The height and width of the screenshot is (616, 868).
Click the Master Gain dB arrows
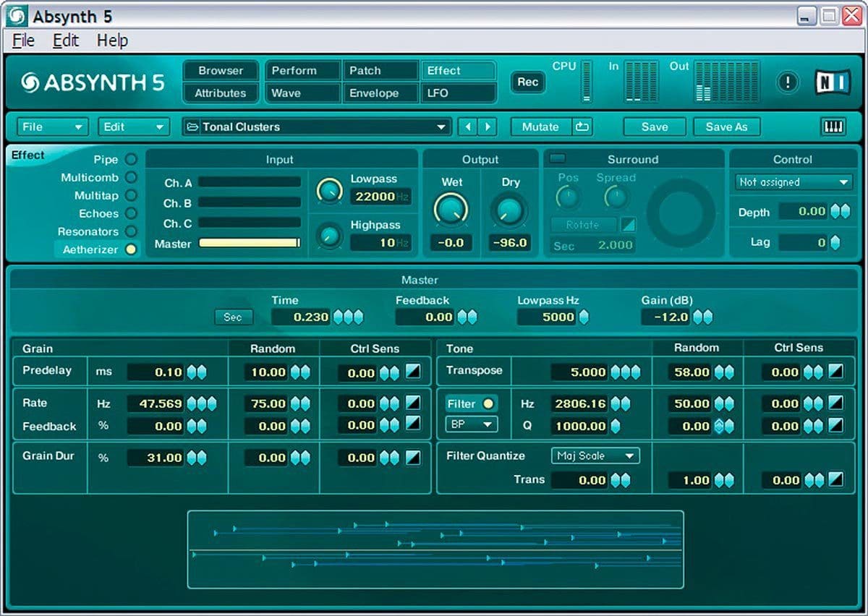702,317
